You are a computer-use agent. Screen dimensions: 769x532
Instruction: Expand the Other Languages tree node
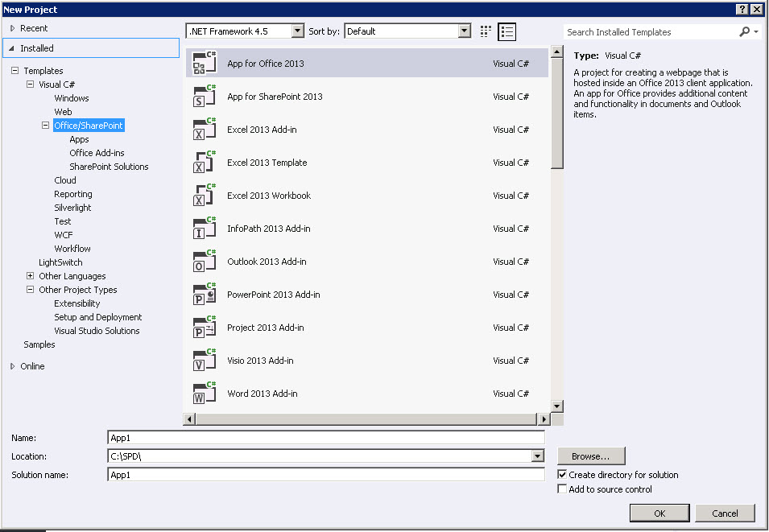click(x=31, y=276)
